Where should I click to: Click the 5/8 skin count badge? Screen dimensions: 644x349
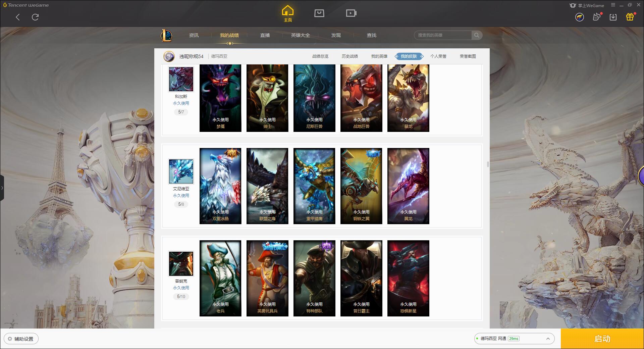tap(181, 204)
